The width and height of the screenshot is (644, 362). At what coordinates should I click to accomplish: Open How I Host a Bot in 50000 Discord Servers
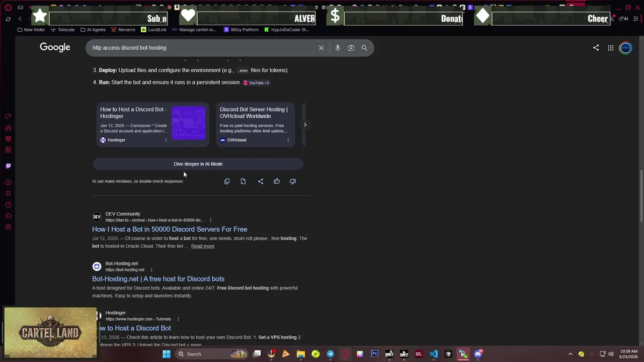coord(170,229)
